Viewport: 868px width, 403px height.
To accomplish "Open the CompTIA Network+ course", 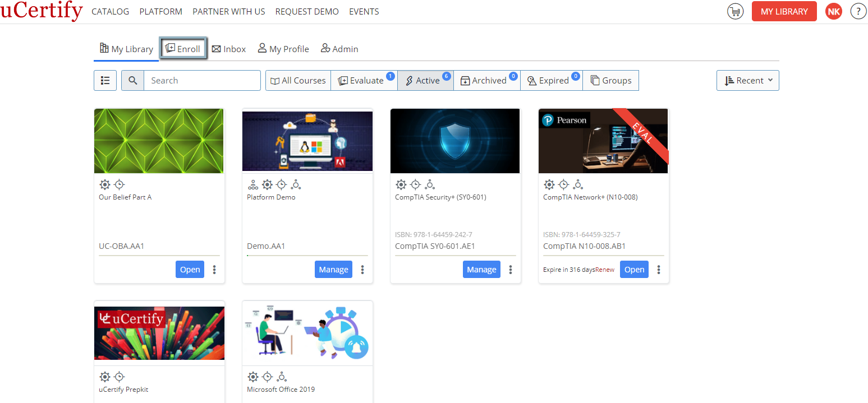I will point(634,270).
